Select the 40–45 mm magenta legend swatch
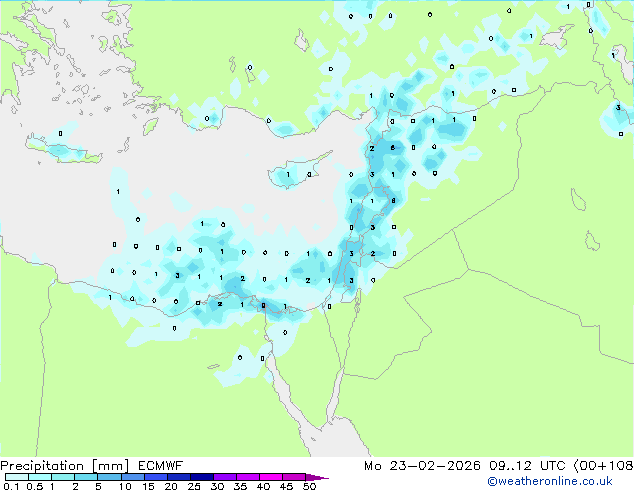This screenshot has height=490, width=634. pos(271,477)
